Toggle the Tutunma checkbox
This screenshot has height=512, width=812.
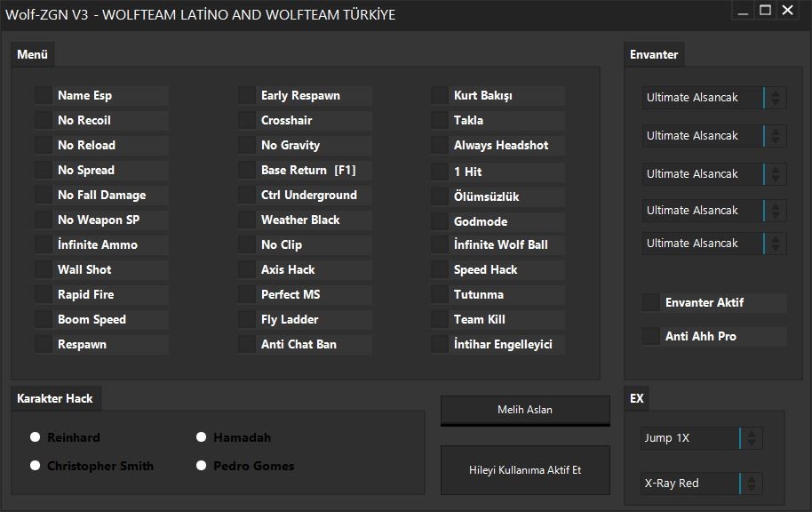(440, 294)
